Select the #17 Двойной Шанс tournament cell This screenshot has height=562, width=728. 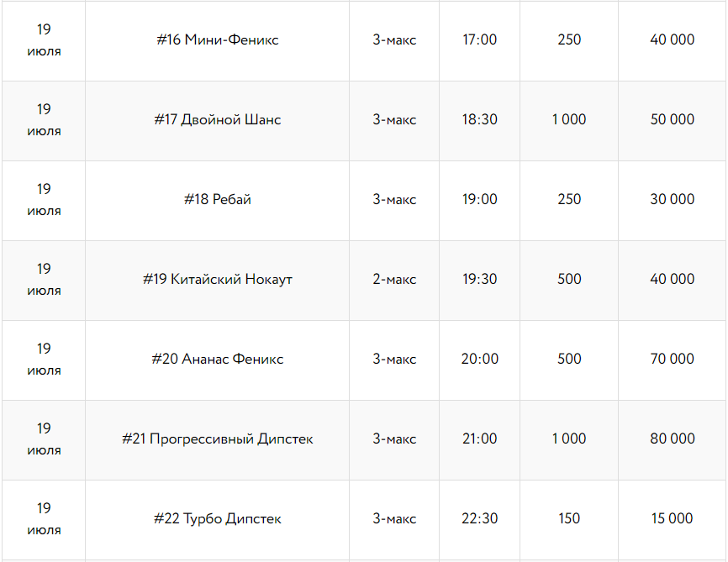(x=218, y=119)
